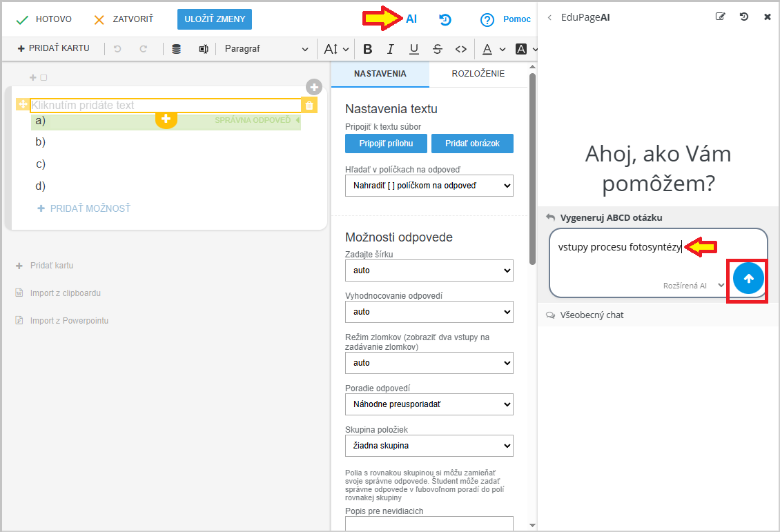The height and width of the screenshot is (532, 780).
Task: Open the Poradie odpovedí dropdown
Action: pyautogui.click(x=429, y=404)
